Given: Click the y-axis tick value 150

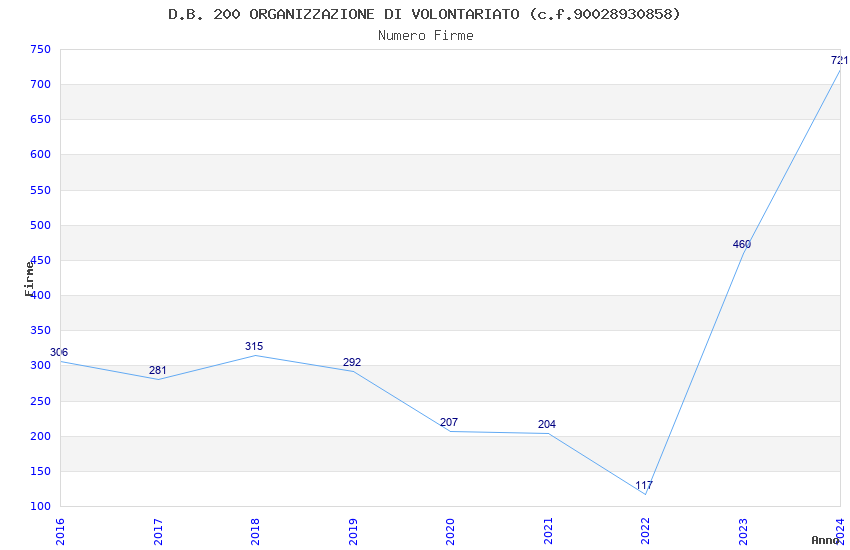Looking at the screenshot, I should (41, 471).
